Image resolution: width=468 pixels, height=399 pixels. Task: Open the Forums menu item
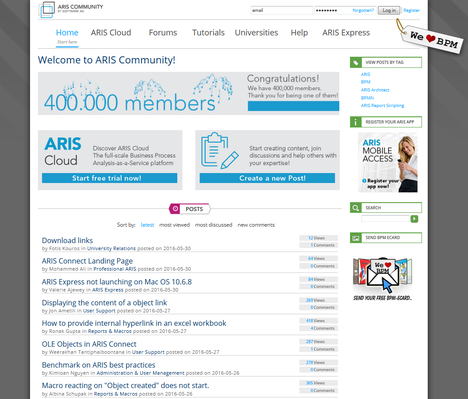point(163,33)
